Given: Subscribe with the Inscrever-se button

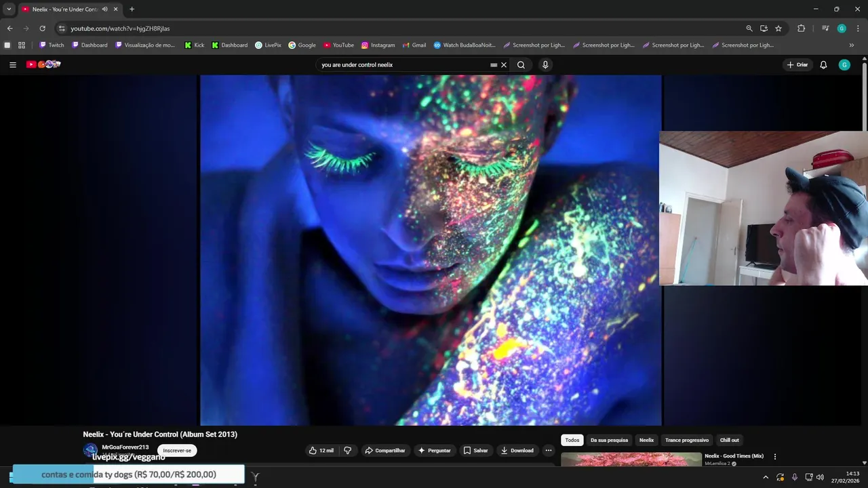Looking at the screenshot, I should (177, 450).
